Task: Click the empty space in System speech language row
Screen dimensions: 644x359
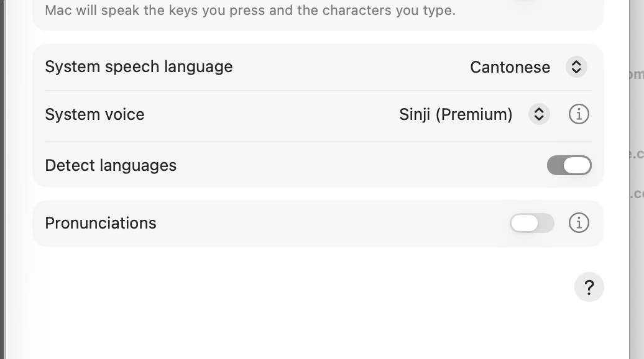Action: tap(348, 67)
